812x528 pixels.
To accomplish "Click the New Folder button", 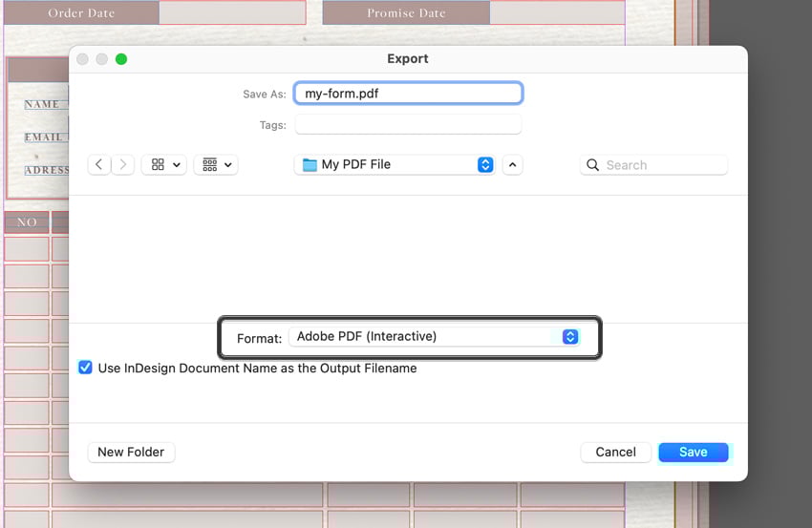I will 131,452.
